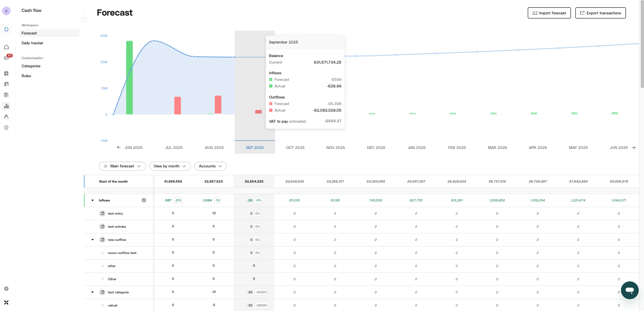644x311 pixels.
Task: Open the settings gear at sidebar bottom
Action: [6, 289]
